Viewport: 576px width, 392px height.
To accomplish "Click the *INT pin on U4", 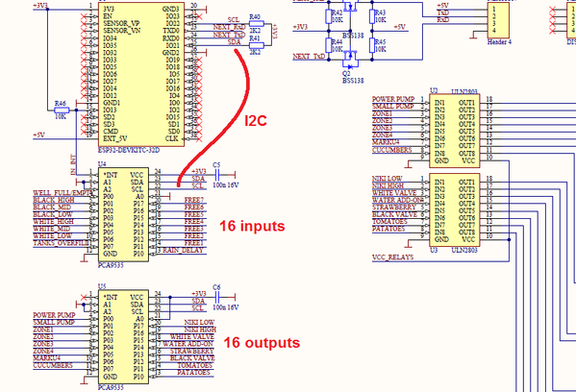I will pyautogui.click(x=111, y=175).
